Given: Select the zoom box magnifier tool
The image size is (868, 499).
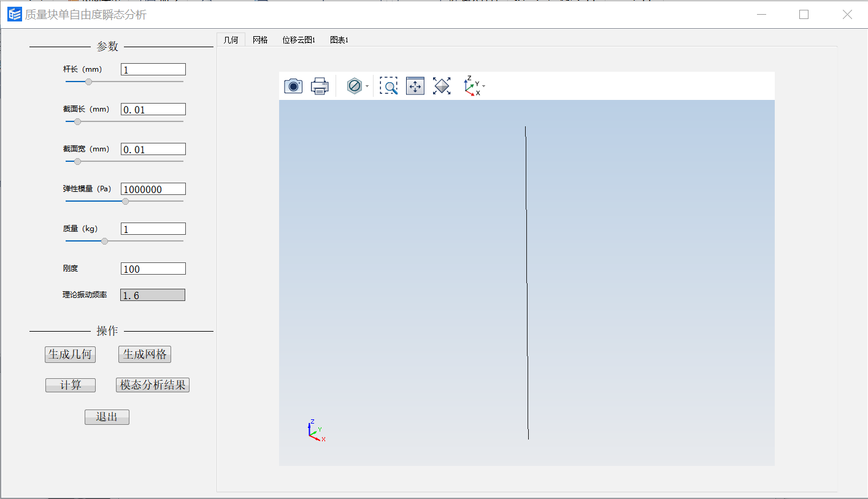Looking at the screenshot, I should coord(388,86).
